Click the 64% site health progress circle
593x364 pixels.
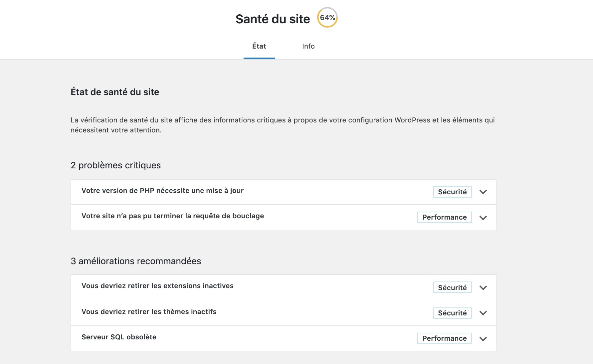click(x=327, y=18)
